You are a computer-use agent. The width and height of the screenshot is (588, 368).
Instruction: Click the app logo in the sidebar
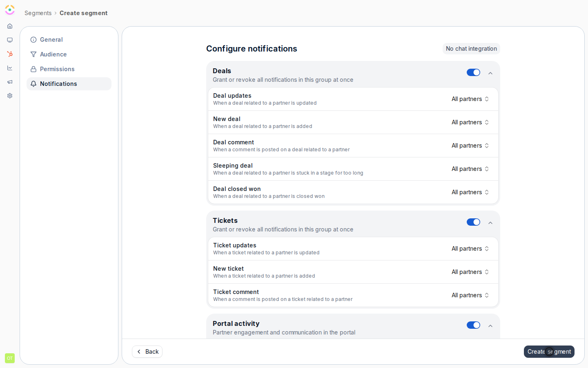(x=10, y=10)
